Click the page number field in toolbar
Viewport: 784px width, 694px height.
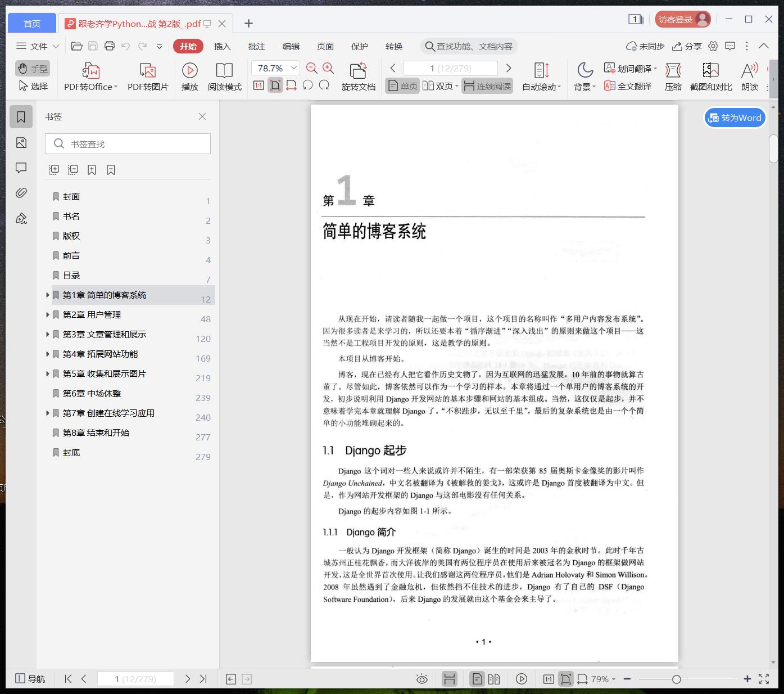click(451, 68)
